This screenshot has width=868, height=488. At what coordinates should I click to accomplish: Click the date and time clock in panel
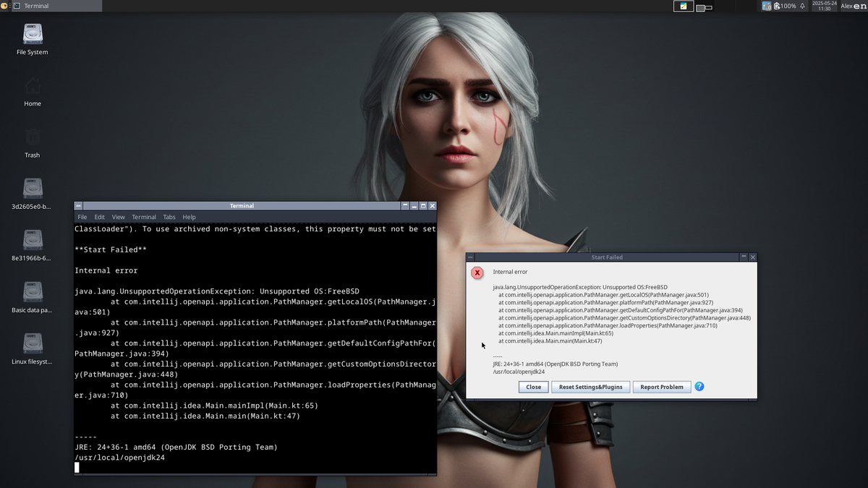824,6
